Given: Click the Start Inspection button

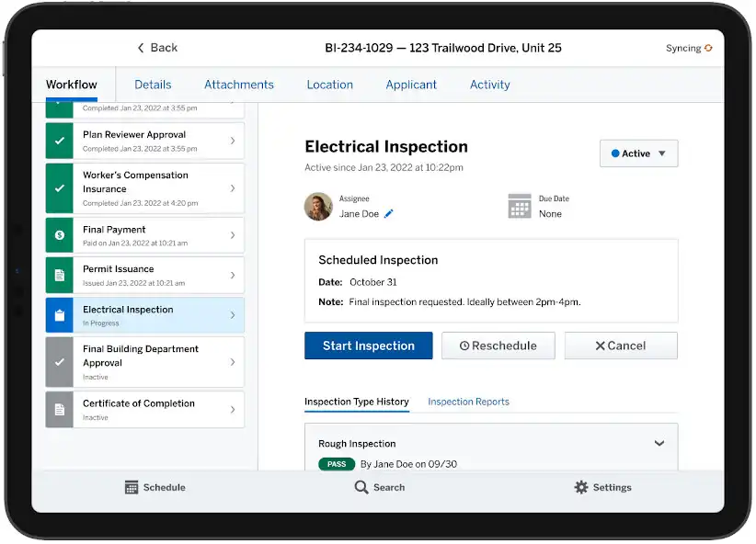Looking at the screenshot, I should point(369,346).
